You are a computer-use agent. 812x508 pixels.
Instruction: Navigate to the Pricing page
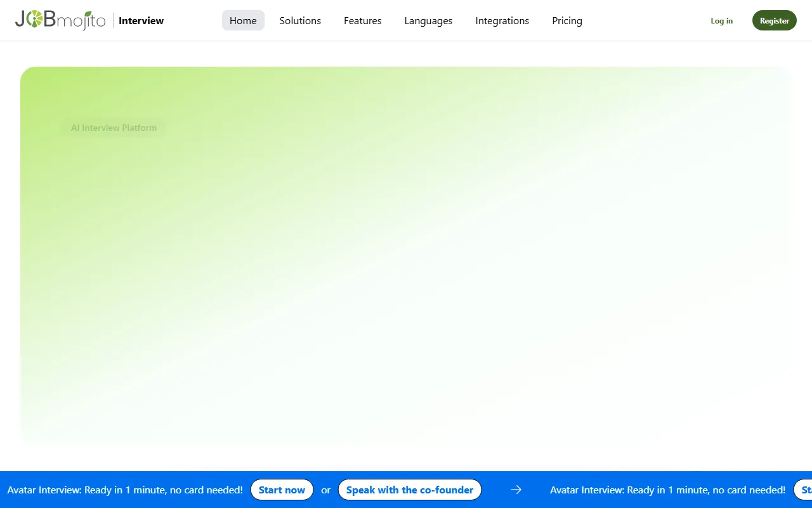[566, 21]
